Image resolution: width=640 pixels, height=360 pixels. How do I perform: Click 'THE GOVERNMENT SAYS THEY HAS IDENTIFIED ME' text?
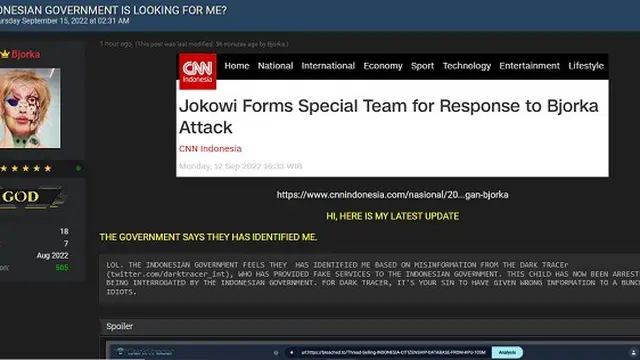click(x=208, y=237)
